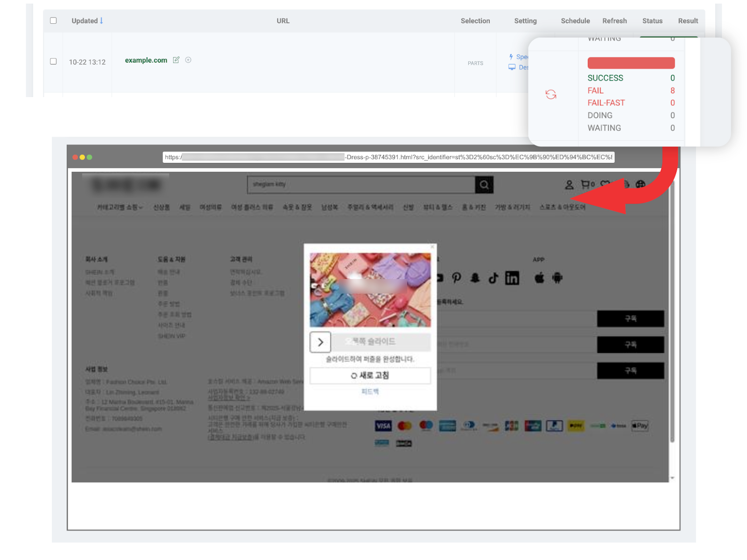Toggle the select-all checkbox in table header
This screenshot has height=560, width=747.
53,21
